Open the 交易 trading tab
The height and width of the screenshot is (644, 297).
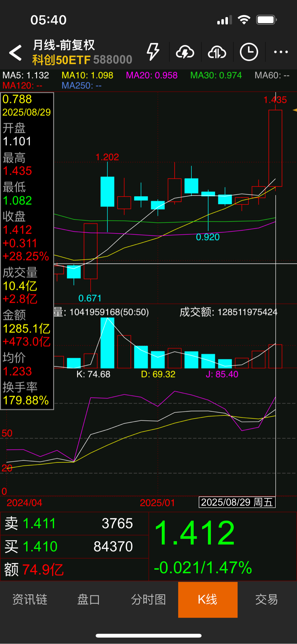point(267,600)
